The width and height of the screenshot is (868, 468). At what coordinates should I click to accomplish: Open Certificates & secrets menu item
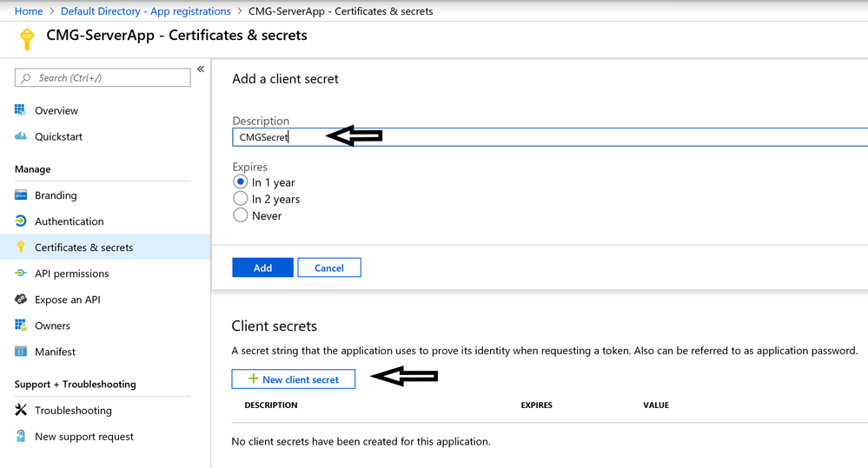(x=84, y=247)
